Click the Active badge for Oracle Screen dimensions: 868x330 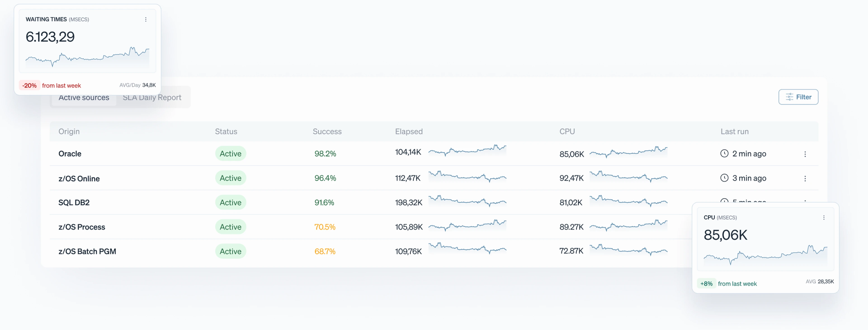231,154
